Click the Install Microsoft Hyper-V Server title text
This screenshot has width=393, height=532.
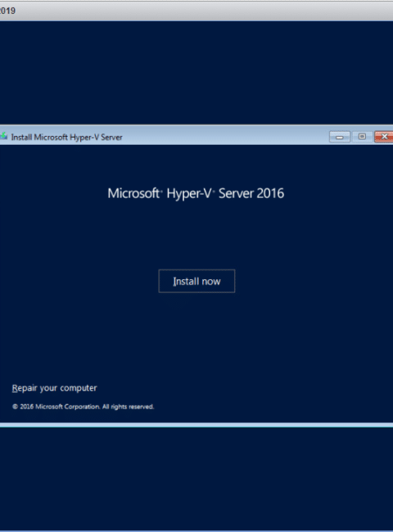click(x=66, y=137)
